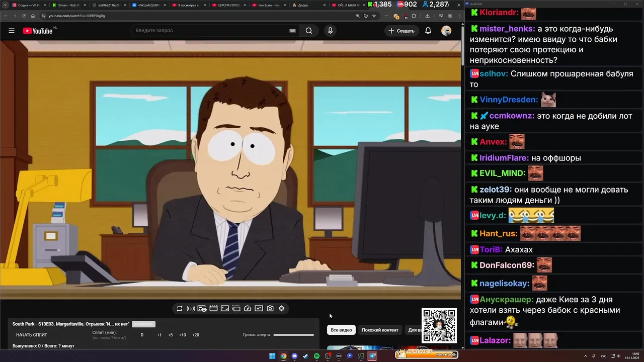The width and height of the screenshot is (644, 362).
Task: Click the НАЧАТЬ СПЛИТ button
Action: pos(32,335)
